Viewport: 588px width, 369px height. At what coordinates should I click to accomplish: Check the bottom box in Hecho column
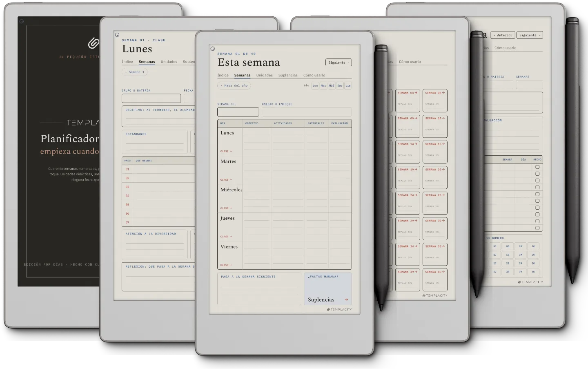coord(537,228)
